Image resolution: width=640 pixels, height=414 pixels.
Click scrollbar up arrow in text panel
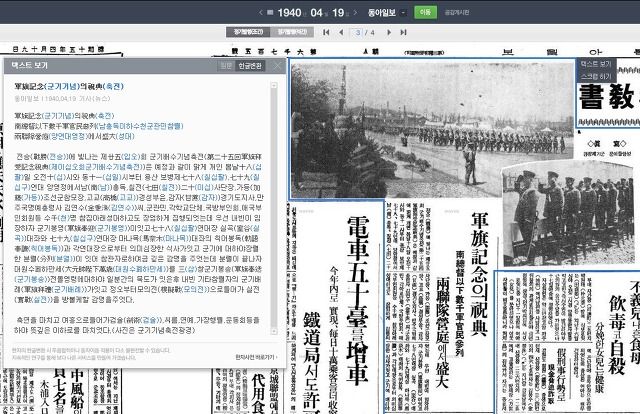click(x=274, y=85)
